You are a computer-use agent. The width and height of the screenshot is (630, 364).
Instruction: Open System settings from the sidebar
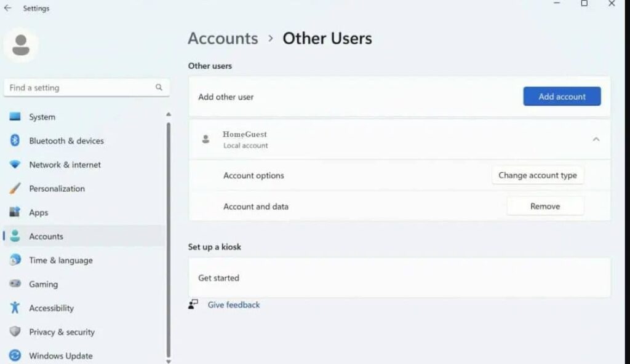pos(41,117)
